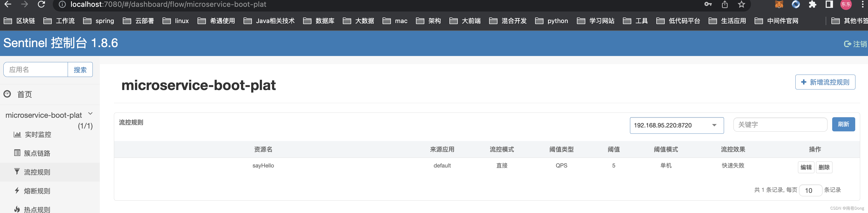Open the 数据库 bookmark folder
The height and width of the screenshot is (213, 868).
(319, 21)
